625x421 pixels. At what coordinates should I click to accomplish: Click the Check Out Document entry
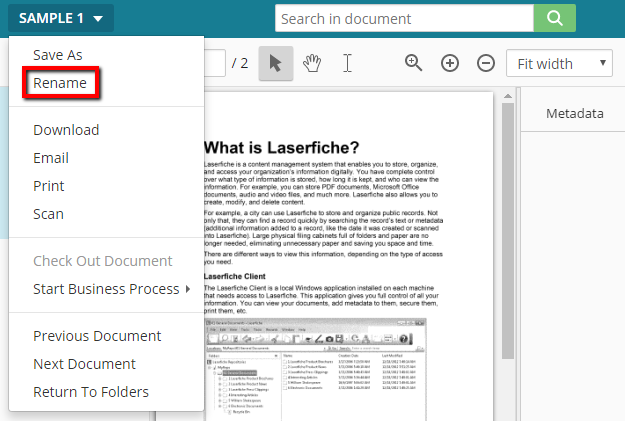pyautogui.click(x=103, y=261)
